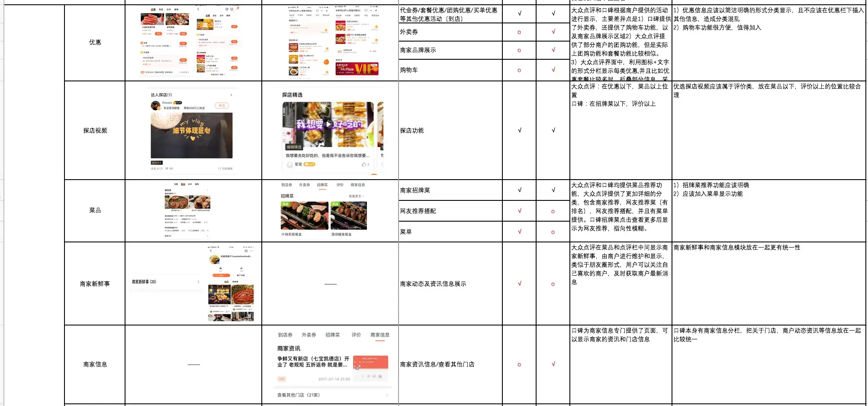
Task: Expand the 达人探店(1) chevron
Action: pos(231,95)
